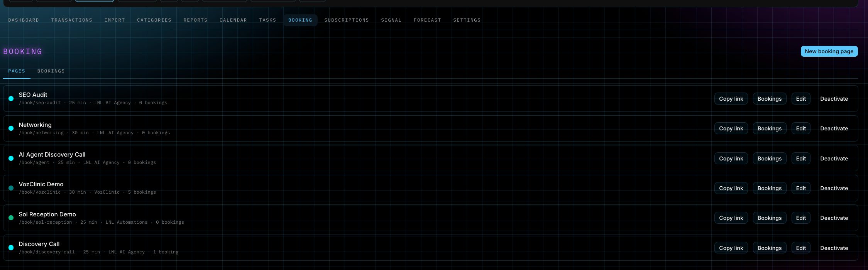868x270 pixels.
Task: Deactivate the Sol Reception Demo page
Action: pos(834,218)
